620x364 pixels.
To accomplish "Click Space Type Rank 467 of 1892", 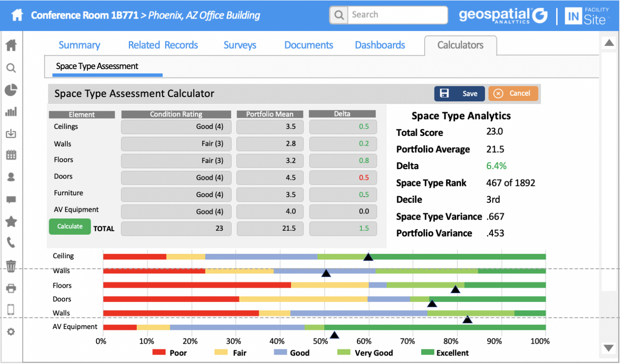I will point(511,183).
